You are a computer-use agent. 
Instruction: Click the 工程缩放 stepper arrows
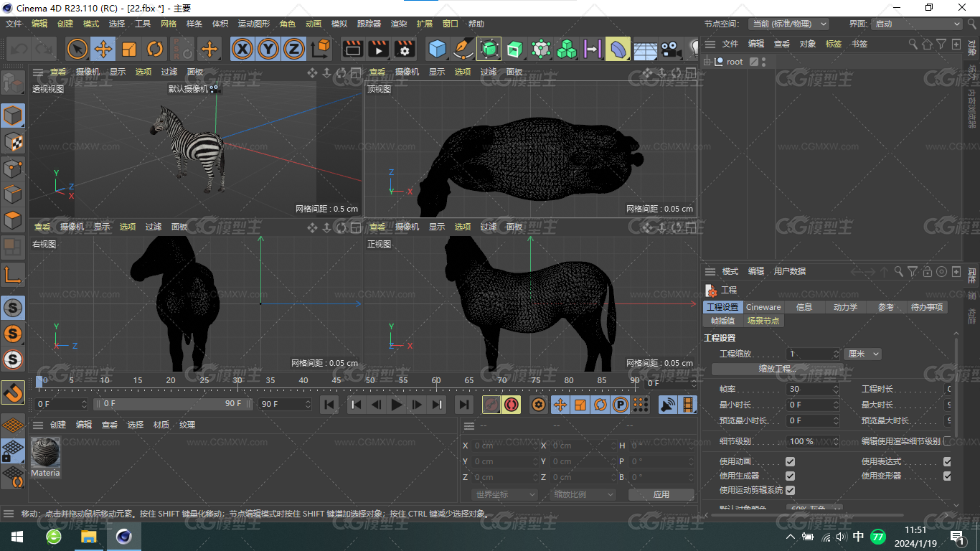836,354
